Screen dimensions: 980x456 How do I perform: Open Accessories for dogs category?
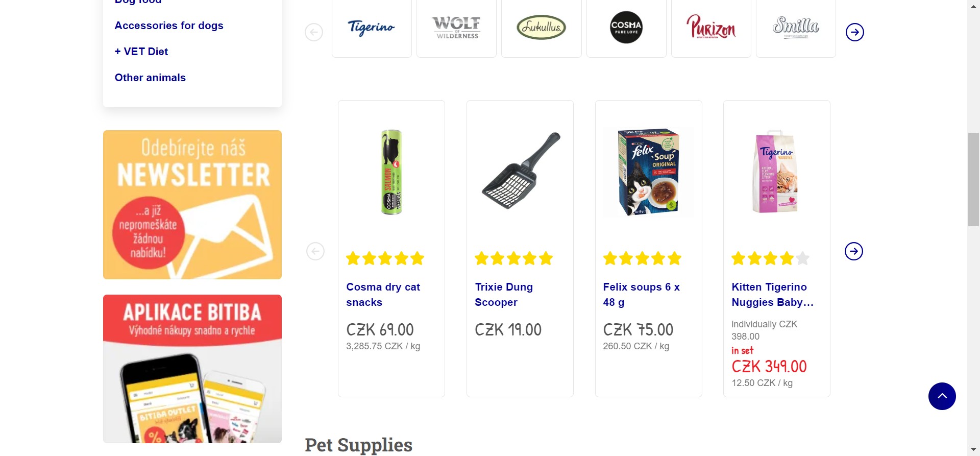169,26
